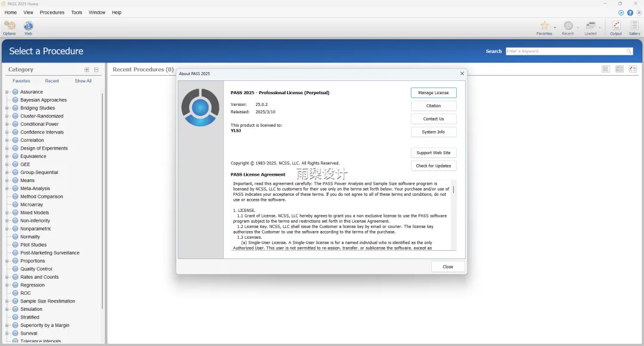
Task: Click Check for Updates button
Action: coord(434,166)
